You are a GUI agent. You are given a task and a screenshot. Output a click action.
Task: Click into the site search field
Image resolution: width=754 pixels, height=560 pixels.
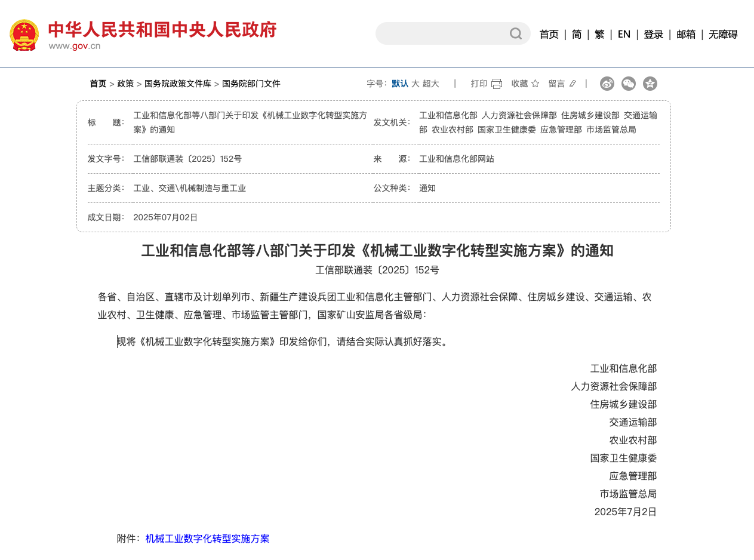pos(442,34)
